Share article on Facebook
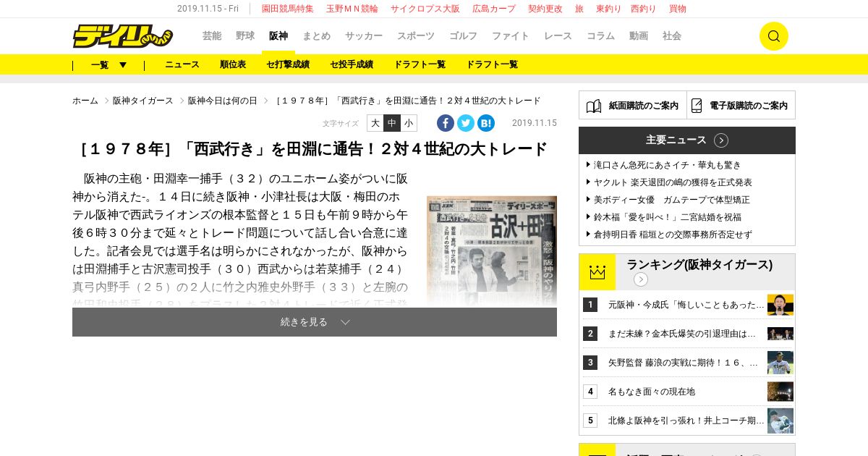Viewport: 868px width, 456px height. pos(446,123)
